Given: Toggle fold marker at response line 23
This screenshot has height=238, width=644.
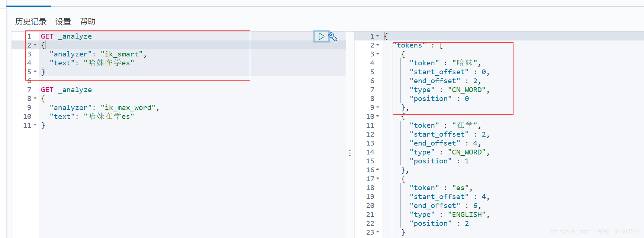Looking at the screenshot, I should (378, 232).
